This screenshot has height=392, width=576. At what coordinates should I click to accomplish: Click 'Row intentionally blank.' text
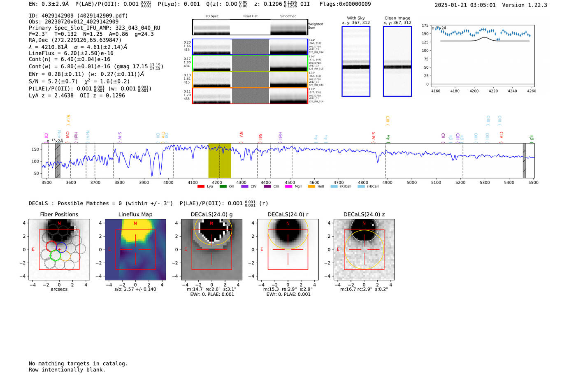pos(67,370)
